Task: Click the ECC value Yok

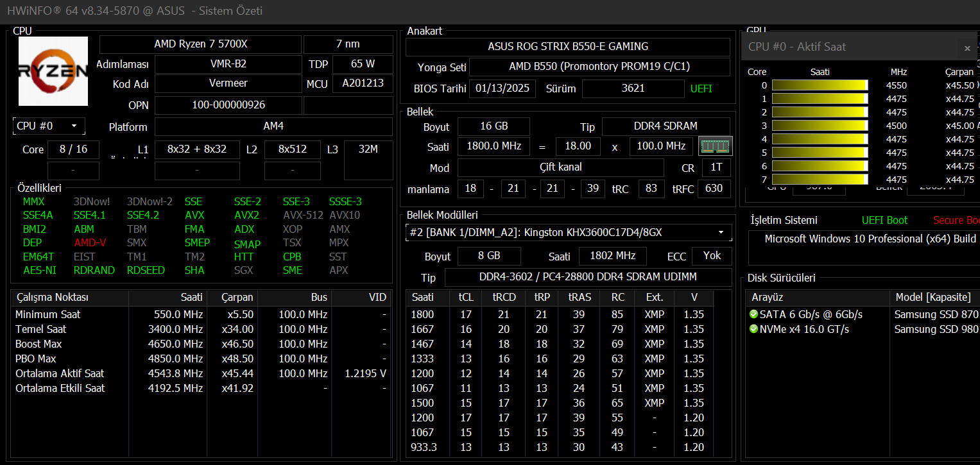Action: coord(712,256)
